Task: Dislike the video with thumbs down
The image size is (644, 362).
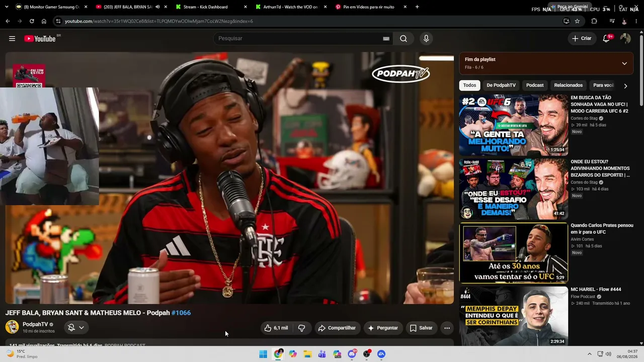Action: click(302, 328)
